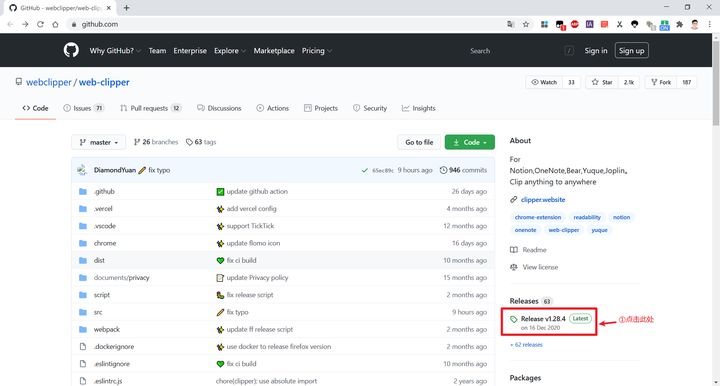
Task: Open the 946 commits history
Action: pyautogui.click(x=463, y=170)
